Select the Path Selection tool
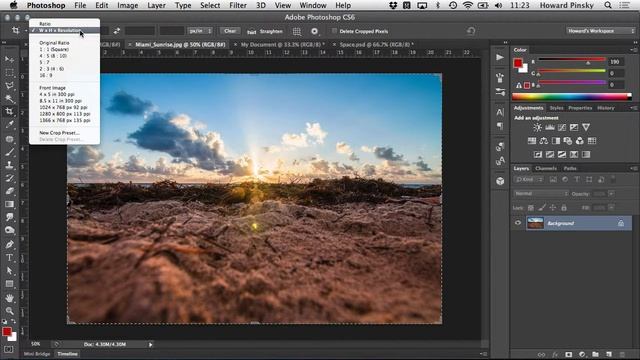 [9, 271]
